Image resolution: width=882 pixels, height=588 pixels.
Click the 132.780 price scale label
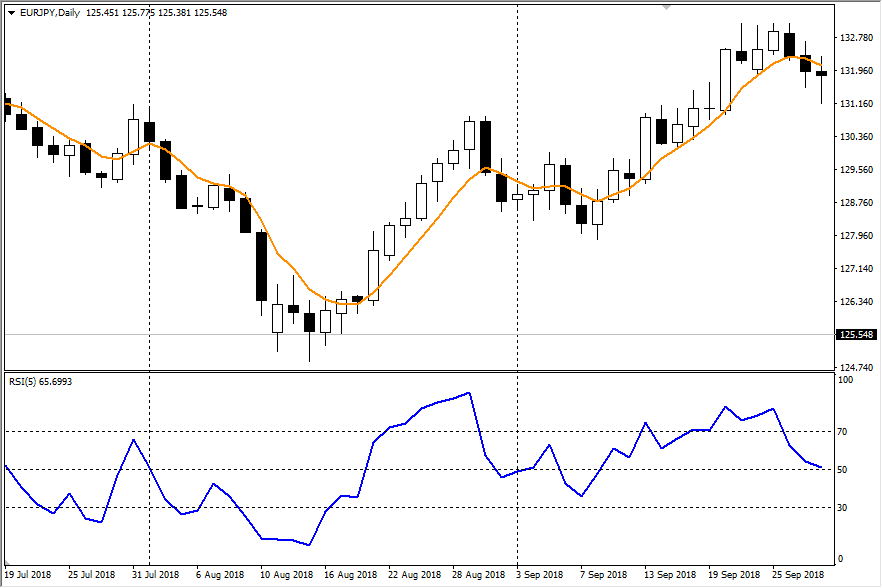857,38
